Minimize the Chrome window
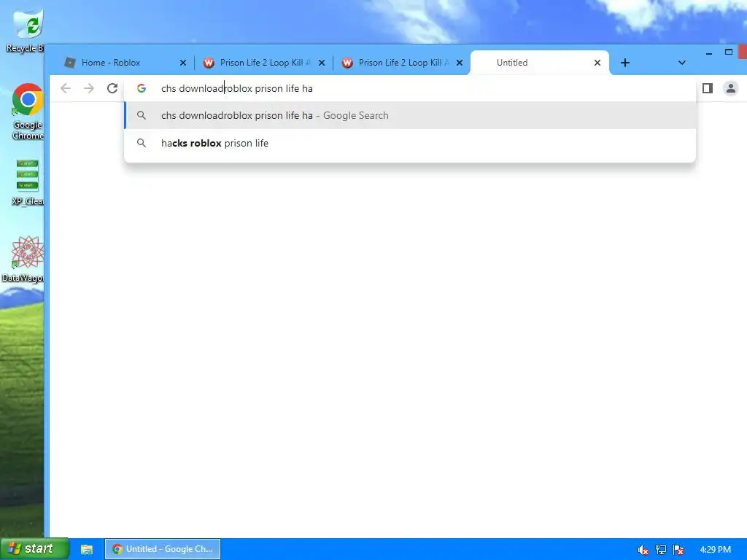747x560 pixels. pos(709,52)
